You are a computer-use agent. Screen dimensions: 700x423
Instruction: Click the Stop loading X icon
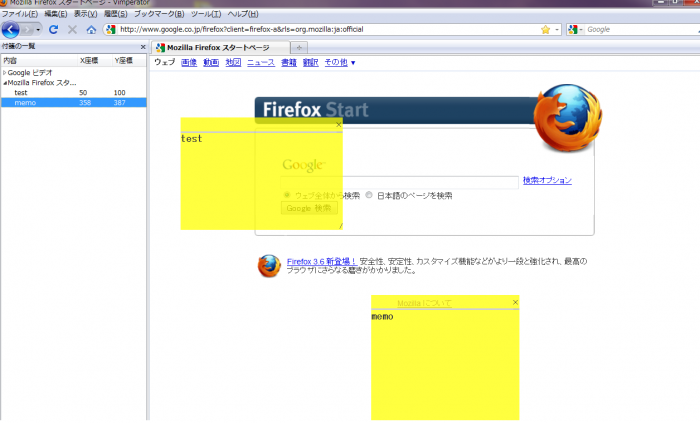(72, 29)
